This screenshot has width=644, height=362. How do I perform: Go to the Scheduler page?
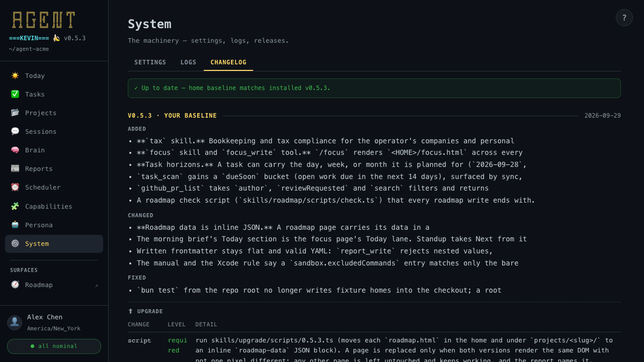tap(54, 187)
